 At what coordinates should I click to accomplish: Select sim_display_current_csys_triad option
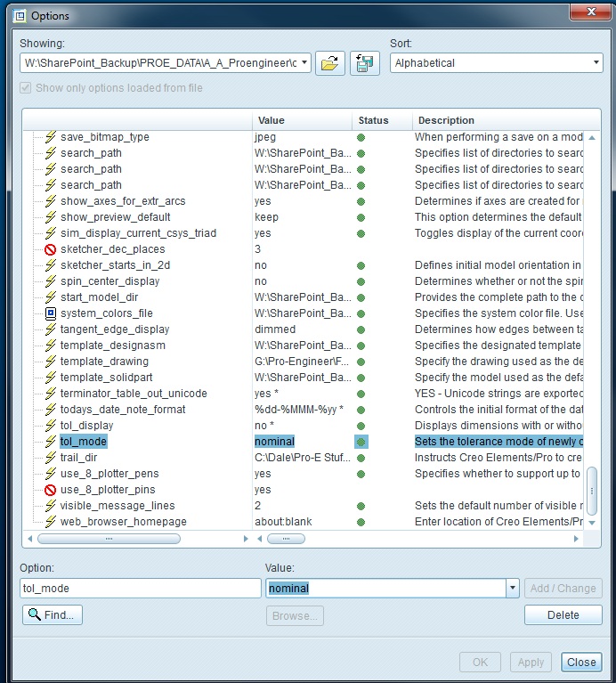(139, 233)
